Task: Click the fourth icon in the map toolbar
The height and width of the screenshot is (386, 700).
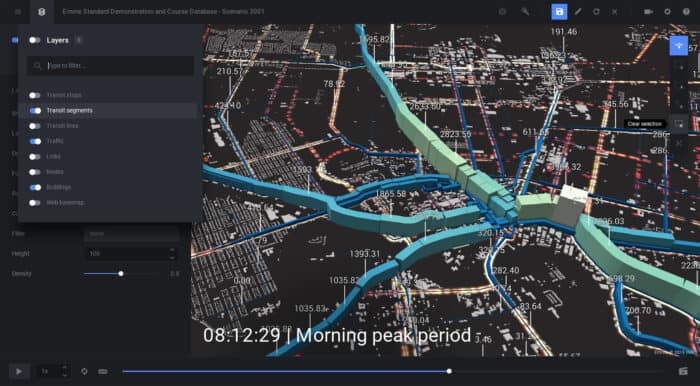Action: coord(681,106)
